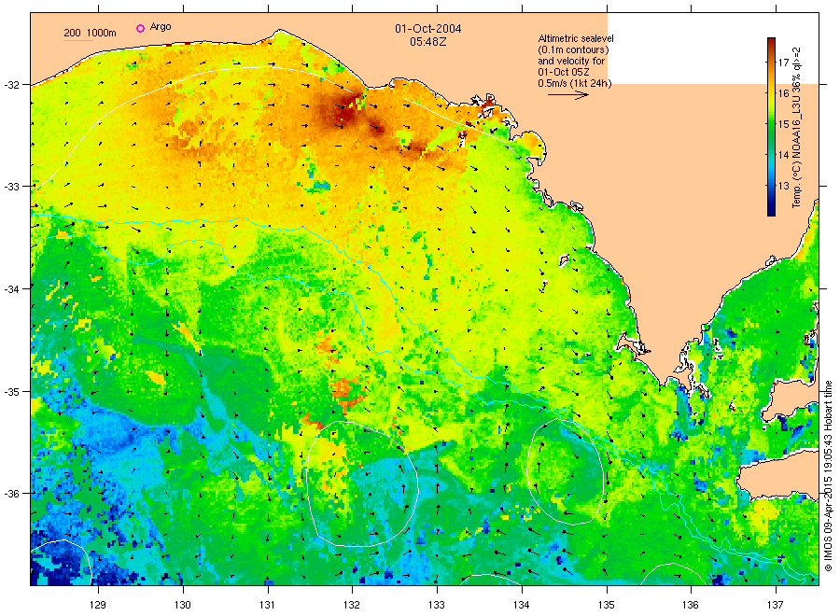Screen dimensions: 840x616
Task: Click longitude axis label '137'
Action: [776, 606]
